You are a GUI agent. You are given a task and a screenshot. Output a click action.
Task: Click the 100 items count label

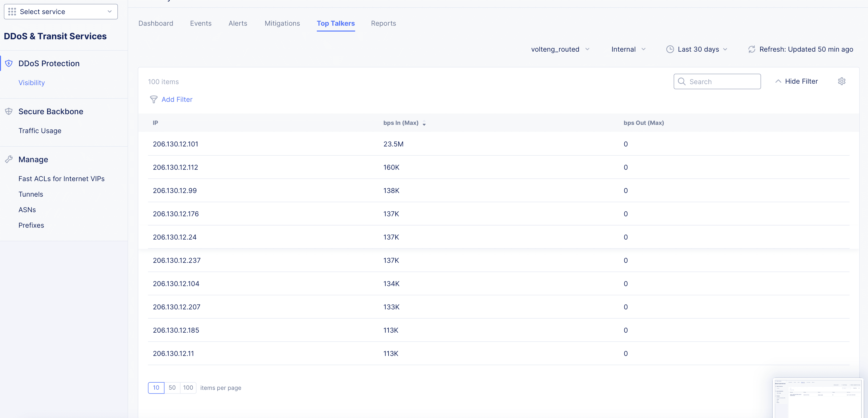(164, 81)
